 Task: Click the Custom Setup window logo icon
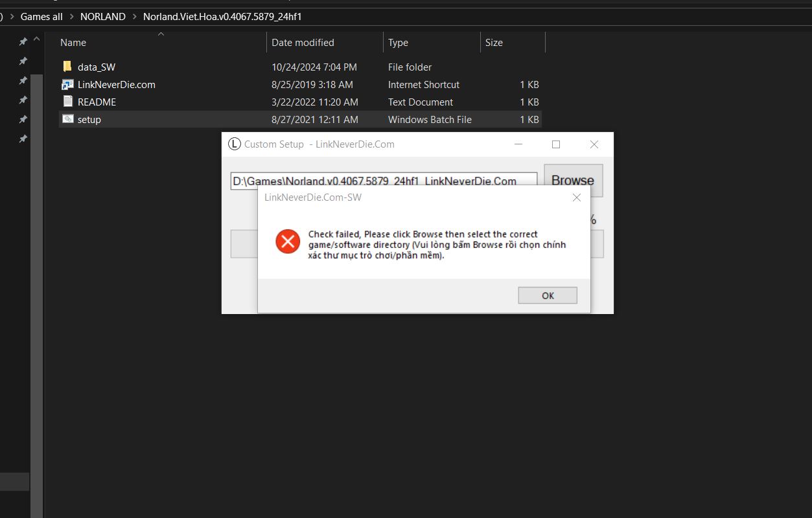pos(235,144)
